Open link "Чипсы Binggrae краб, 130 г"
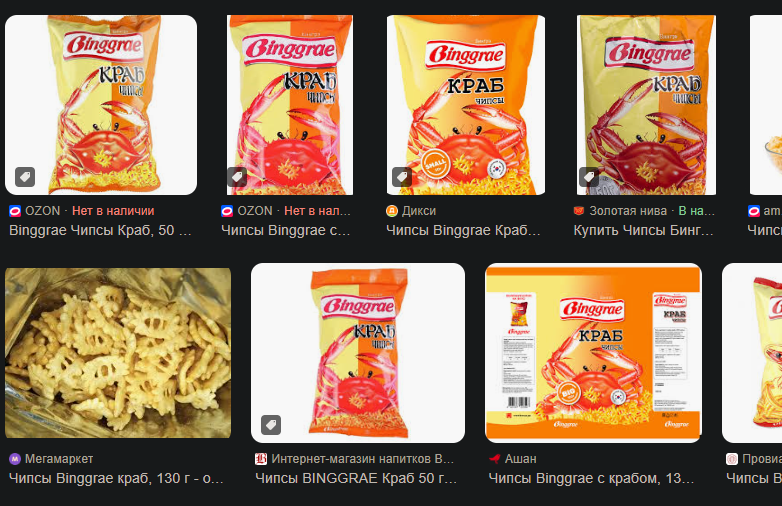This screenshot has height=506, width=782. 116,478
